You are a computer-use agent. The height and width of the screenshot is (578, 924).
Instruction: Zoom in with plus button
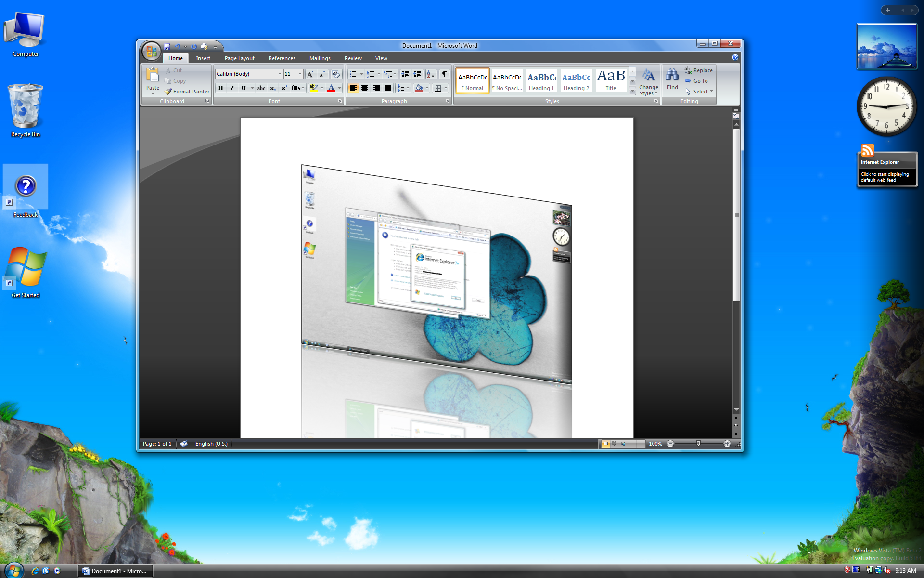pos(727,444)
